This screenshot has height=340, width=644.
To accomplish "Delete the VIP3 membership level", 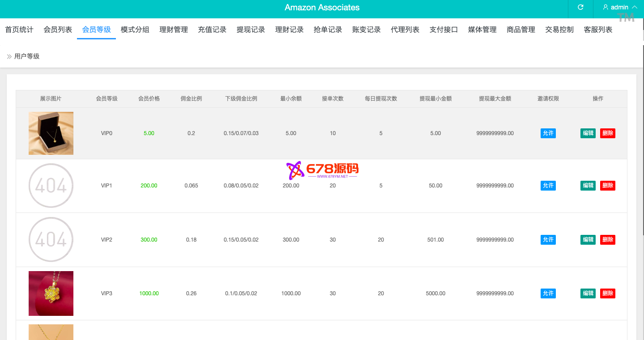I will 607,293.
